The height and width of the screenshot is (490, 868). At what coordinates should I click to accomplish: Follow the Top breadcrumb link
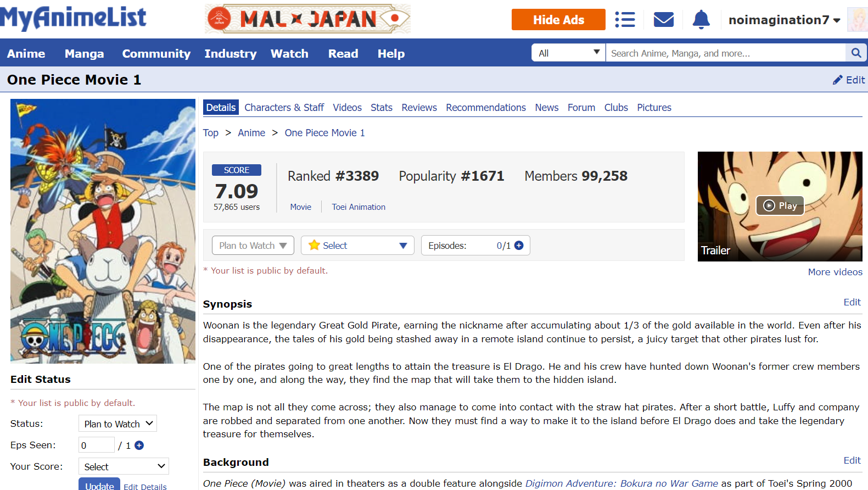point(211,133)
